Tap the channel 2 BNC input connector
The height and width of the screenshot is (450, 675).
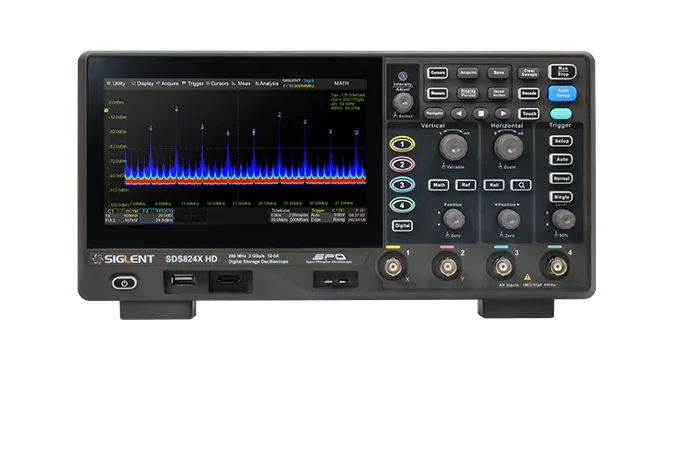click(447, 267)
